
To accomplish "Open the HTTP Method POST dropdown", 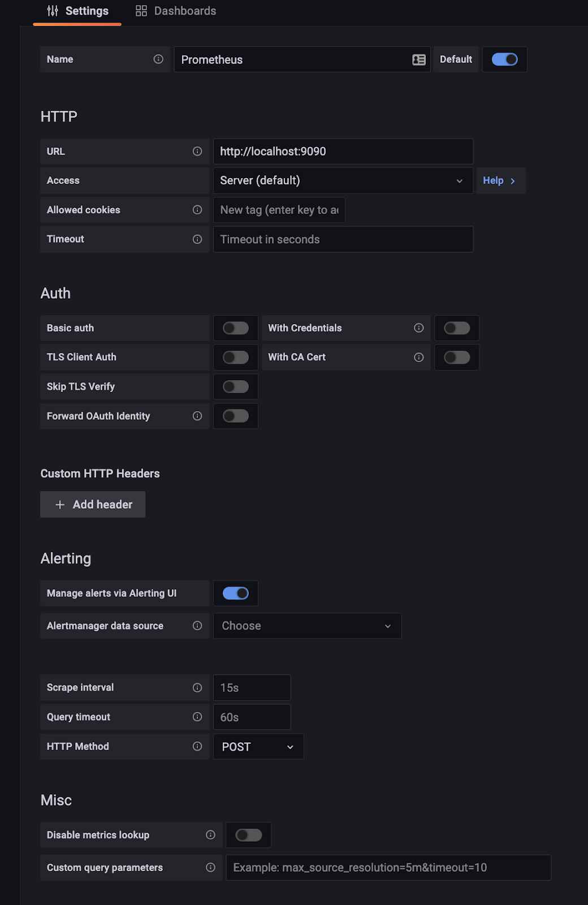I will 258,747.
